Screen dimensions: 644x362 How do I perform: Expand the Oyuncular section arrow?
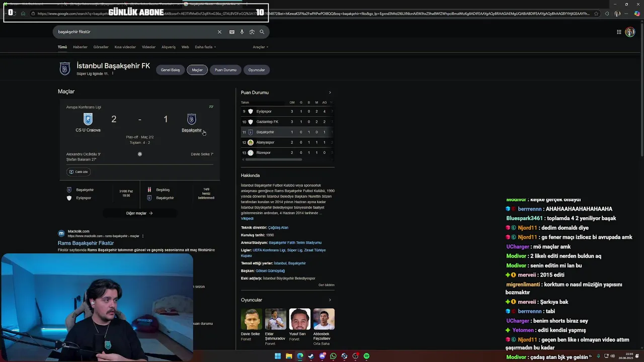330,300
